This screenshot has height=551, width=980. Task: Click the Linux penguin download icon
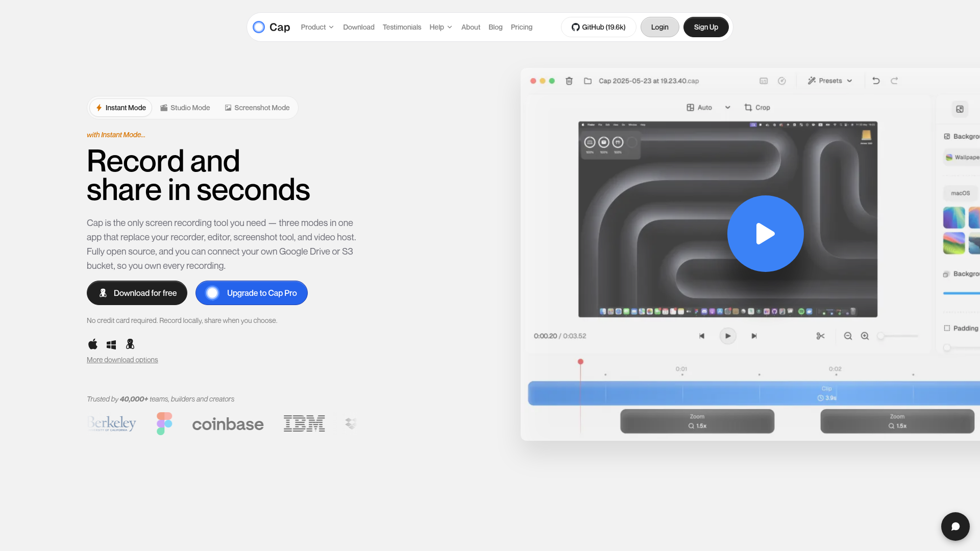point(130,344)
